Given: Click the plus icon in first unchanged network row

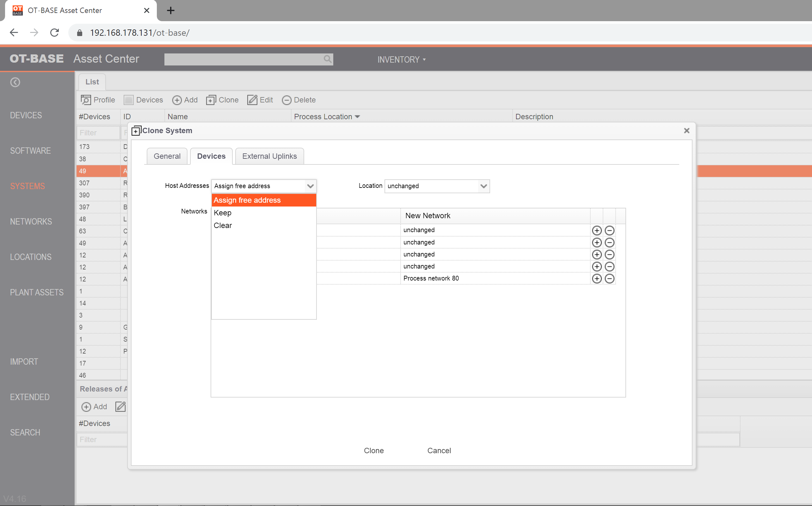Looking at the screenshot, I should point(597,230).
